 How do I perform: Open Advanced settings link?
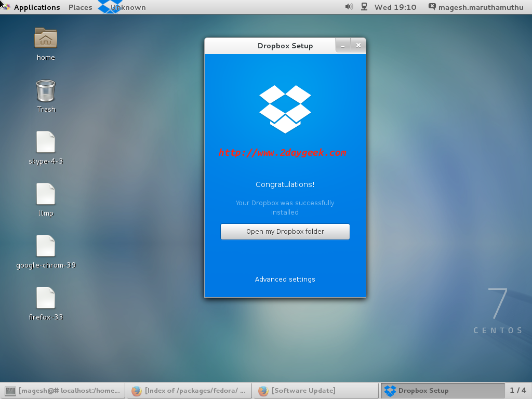(x=285, y=279)
